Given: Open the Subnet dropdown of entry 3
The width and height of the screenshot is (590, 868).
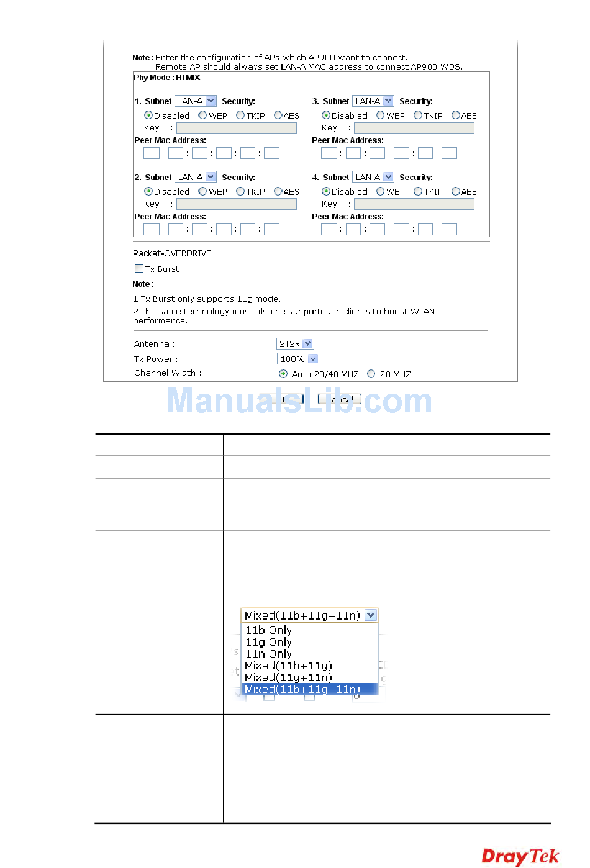Looking at the screenshot, I should pos(373,101).
